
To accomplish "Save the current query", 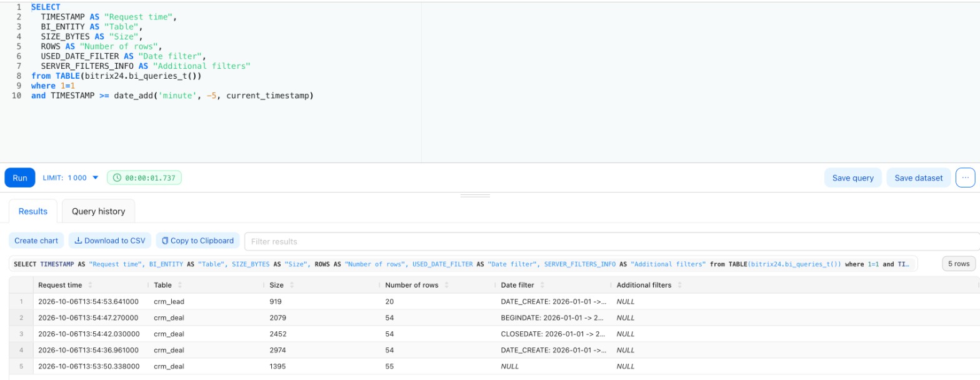I will point(853,177).
